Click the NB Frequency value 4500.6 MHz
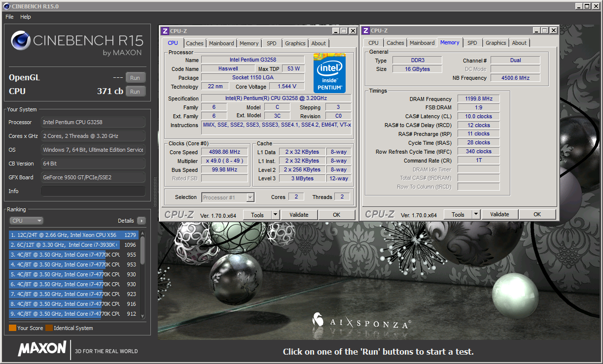Image resolution: width=603 pixels, height=364 pixels. (x=515, y=78)
